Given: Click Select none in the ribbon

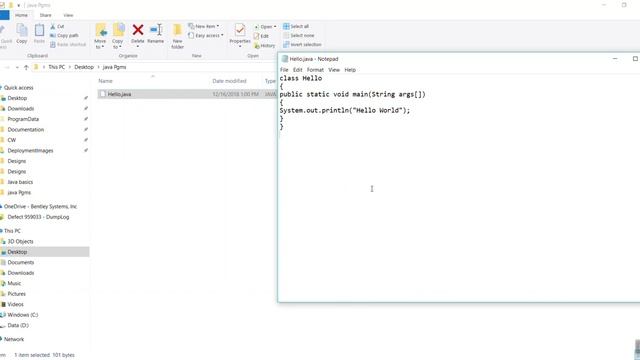Looking at the screenshot, I should click(299, 36).
